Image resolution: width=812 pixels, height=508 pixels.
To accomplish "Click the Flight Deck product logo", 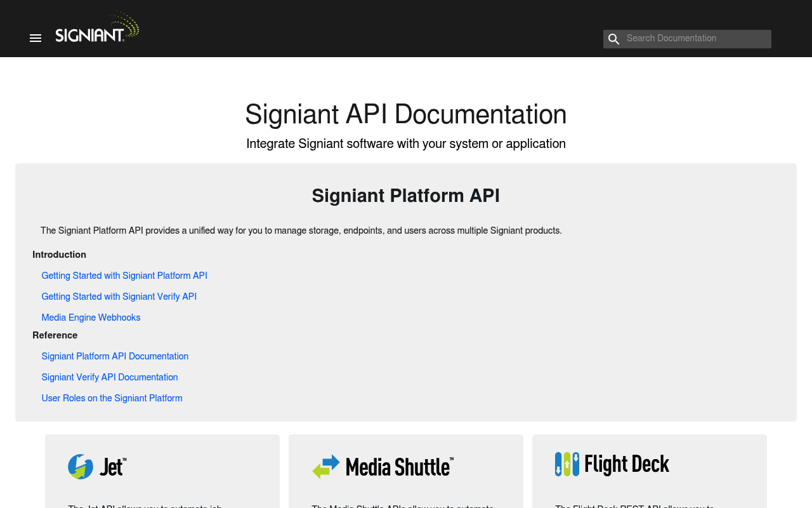I will click(612, 464).
